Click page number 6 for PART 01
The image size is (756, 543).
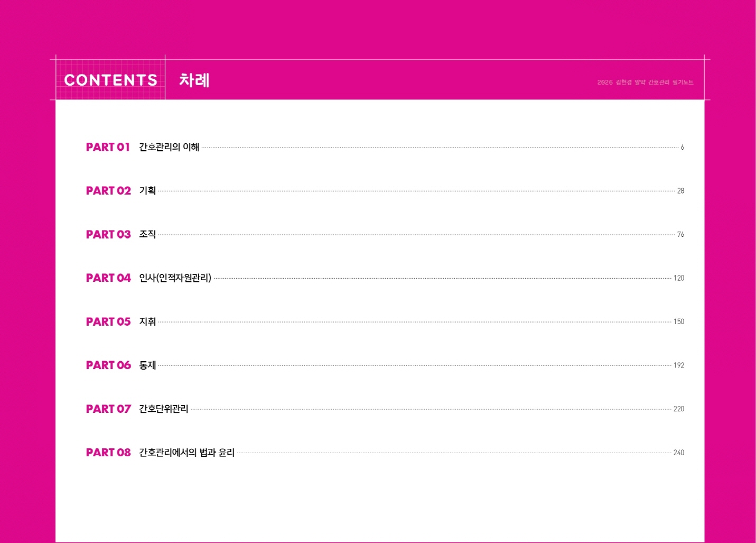682,147
